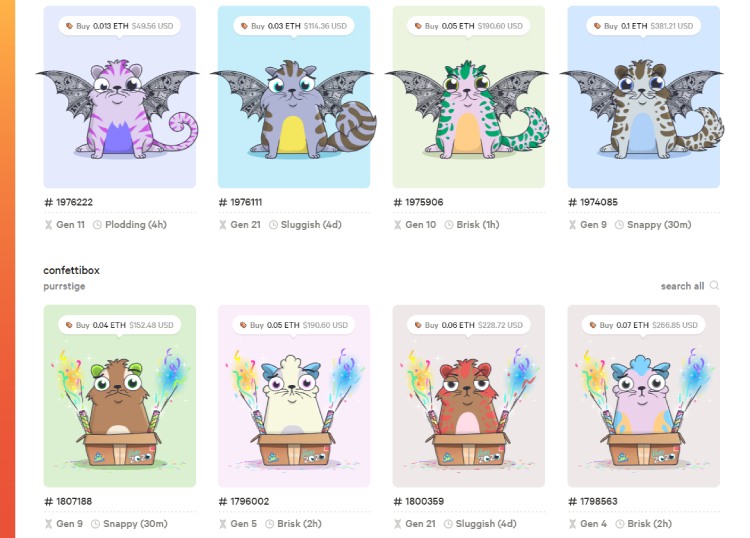Viewport: 750px width, 538px height.
Task: Click the clock icon beside Plodding (4h)
Action: [x=97, y=224]
